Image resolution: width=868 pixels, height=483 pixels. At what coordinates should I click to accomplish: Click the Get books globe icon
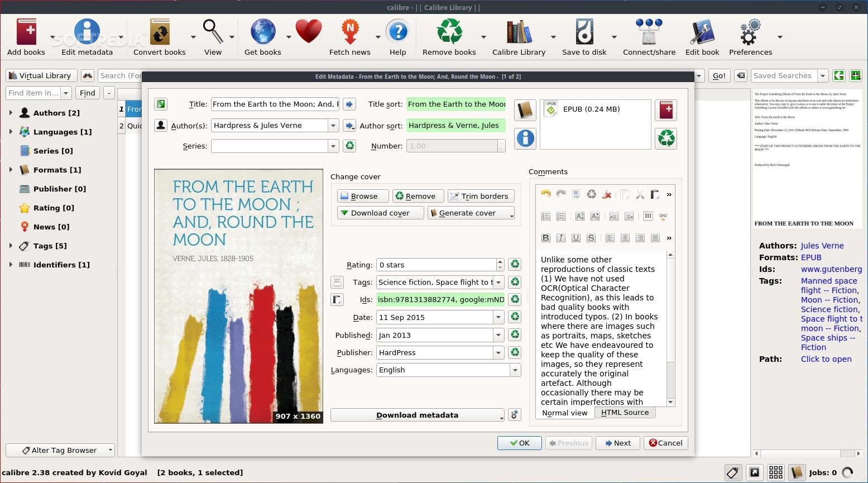pos(263,32)
